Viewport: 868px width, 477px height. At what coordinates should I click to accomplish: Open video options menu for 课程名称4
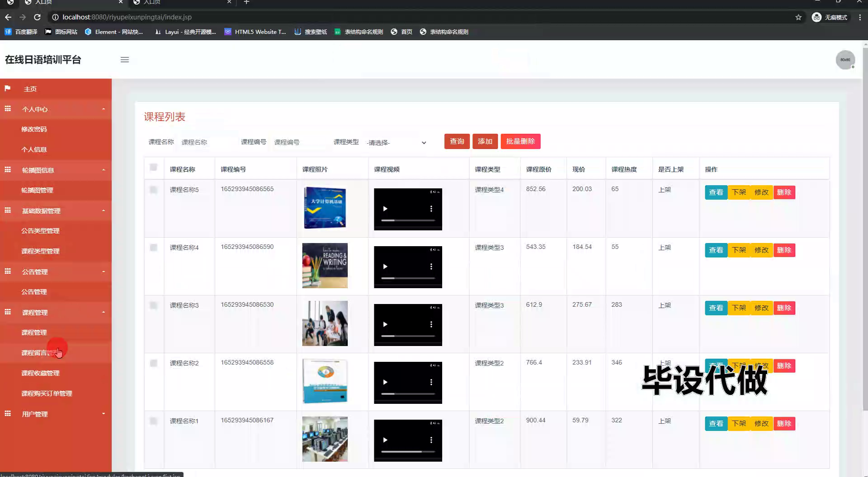(x=431, y=267)
